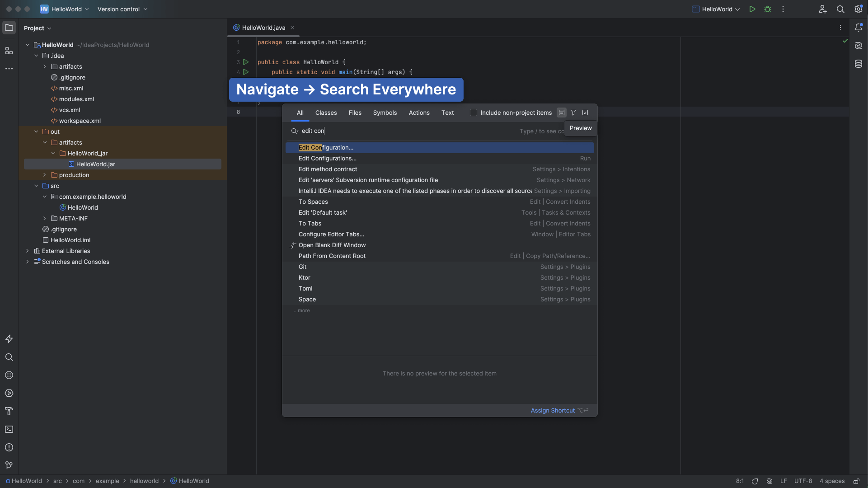The image size is (868, 488).
Task: Open the Build tool window with hammer icon
Action: click(x=9, y=411)
